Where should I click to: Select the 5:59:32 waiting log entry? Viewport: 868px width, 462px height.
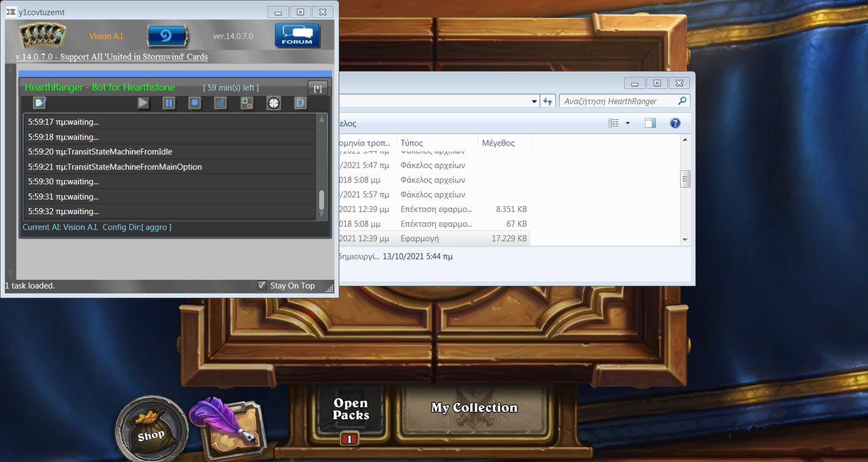point(170,211)
